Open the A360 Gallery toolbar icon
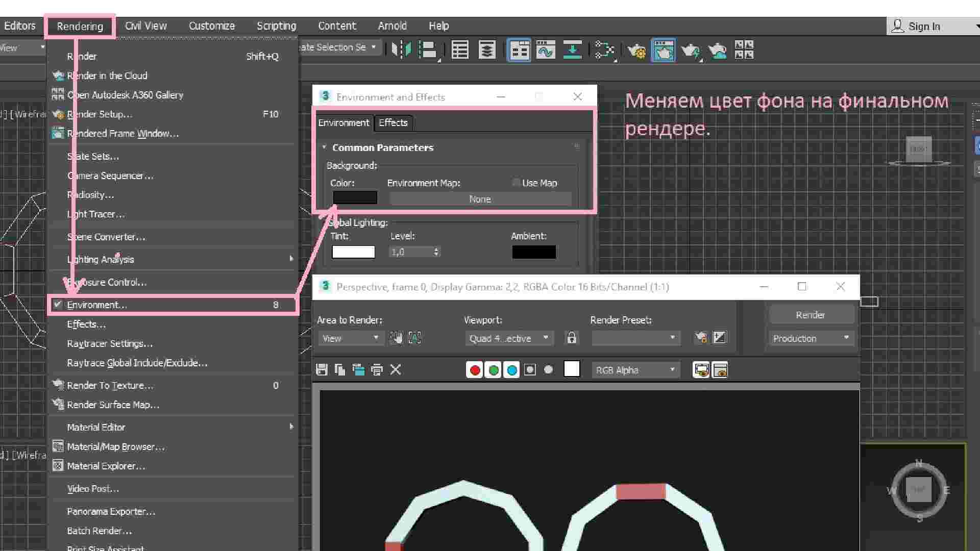The image size is (980, 551). (744, 50)
